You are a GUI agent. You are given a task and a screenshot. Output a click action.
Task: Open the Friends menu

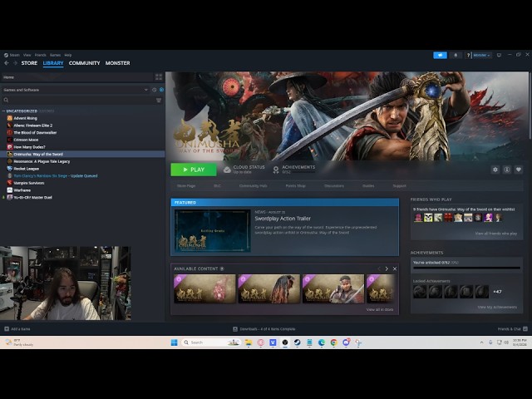coord(41,55)
